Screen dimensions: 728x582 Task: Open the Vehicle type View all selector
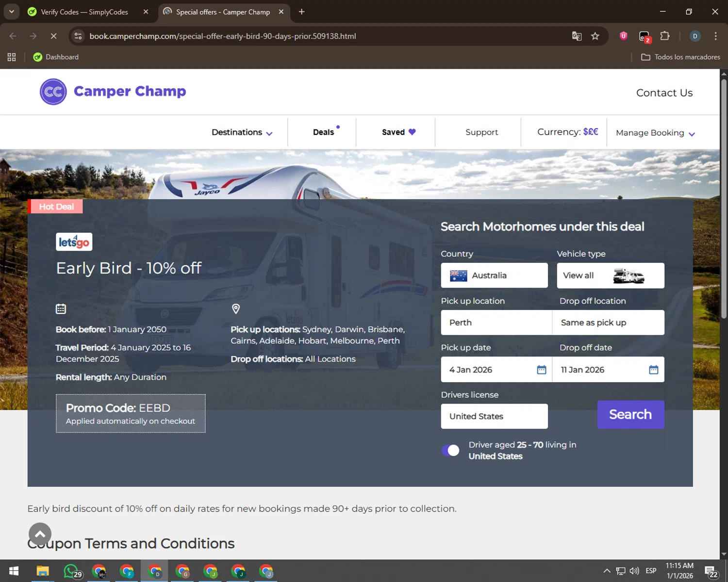coord(610,275)
